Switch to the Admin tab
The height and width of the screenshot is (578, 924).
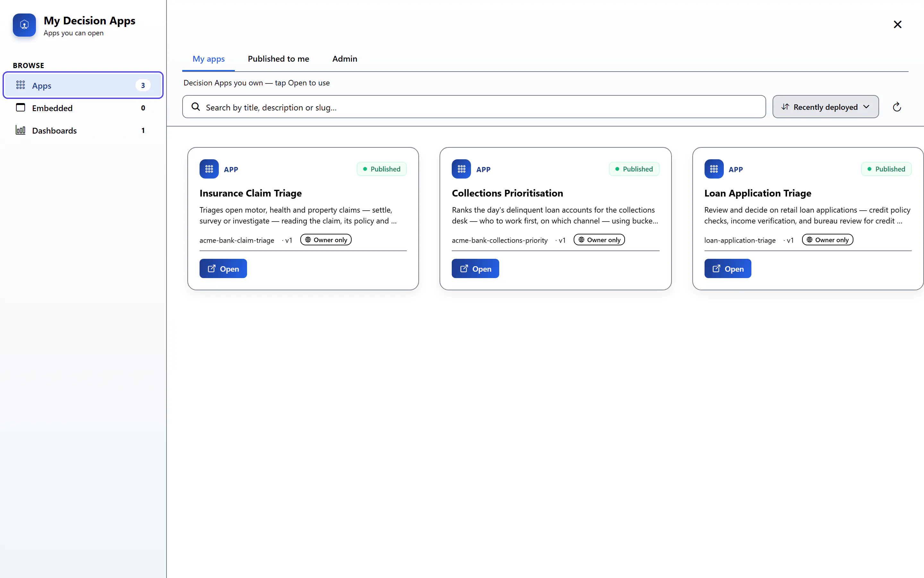pyautogui.click(x=345, y=59)
